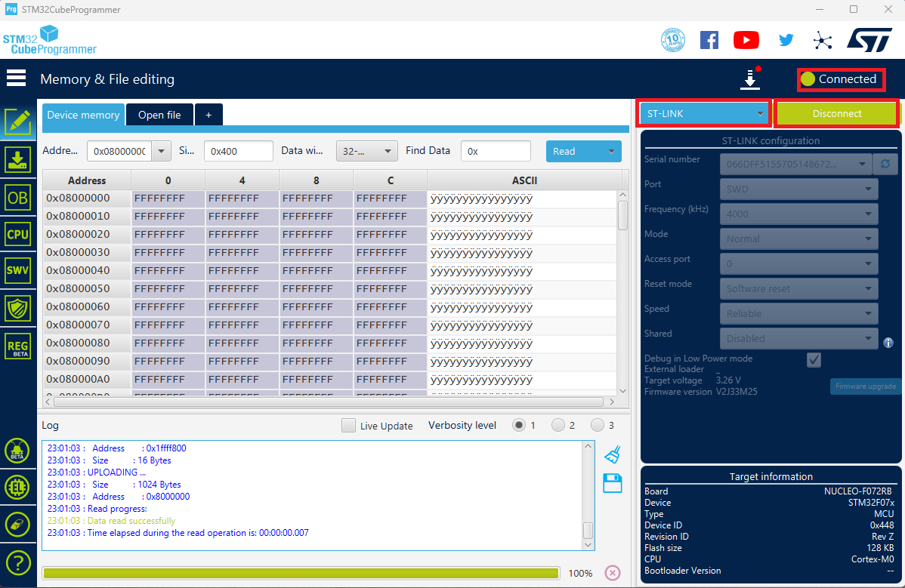Click the Connected status indicator
The height and width of the screenshot is (588, 905).
click(841, 79)
